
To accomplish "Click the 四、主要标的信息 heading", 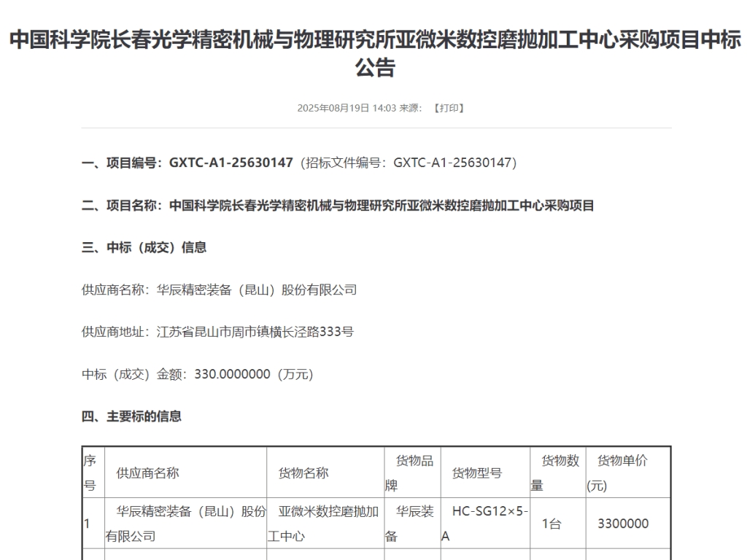I will click(131, 416).
